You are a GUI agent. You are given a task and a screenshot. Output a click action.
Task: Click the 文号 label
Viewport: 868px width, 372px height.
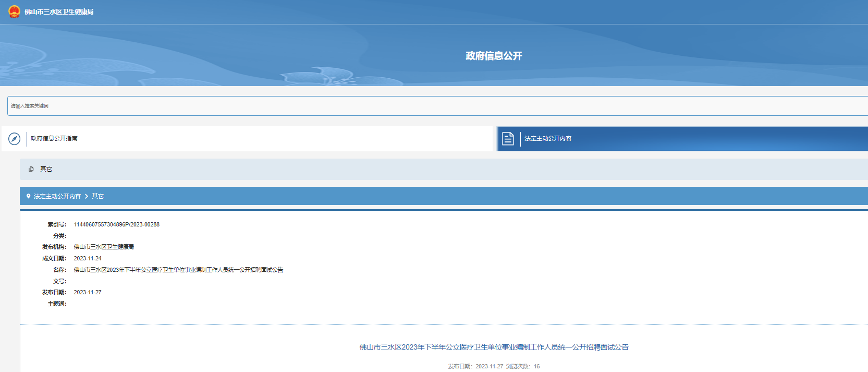pos(59,281)
